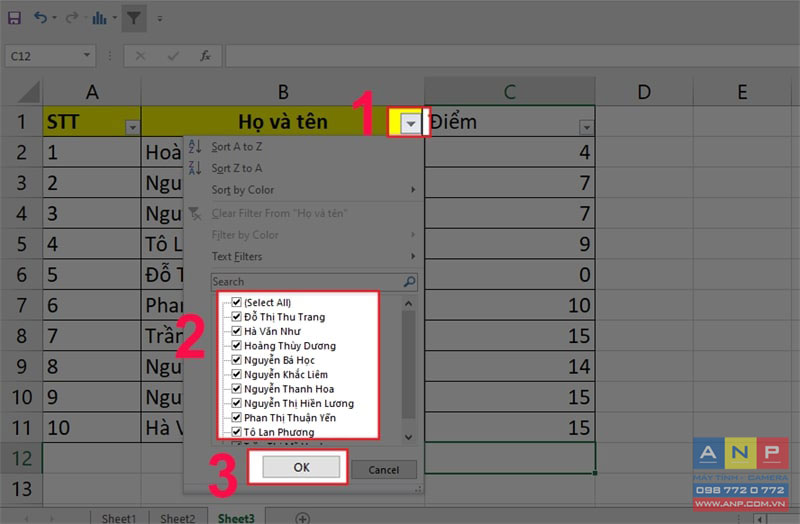
Task: Click inside the formula bar input
Action: click(512, 56)
